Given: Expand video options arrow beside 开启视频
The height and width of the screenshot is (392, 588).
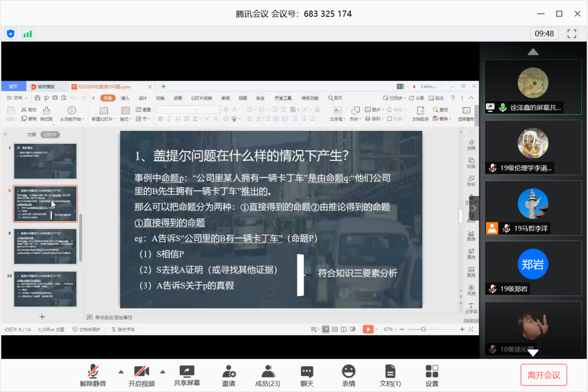Looking at the screenshot, I should point(163,372).
